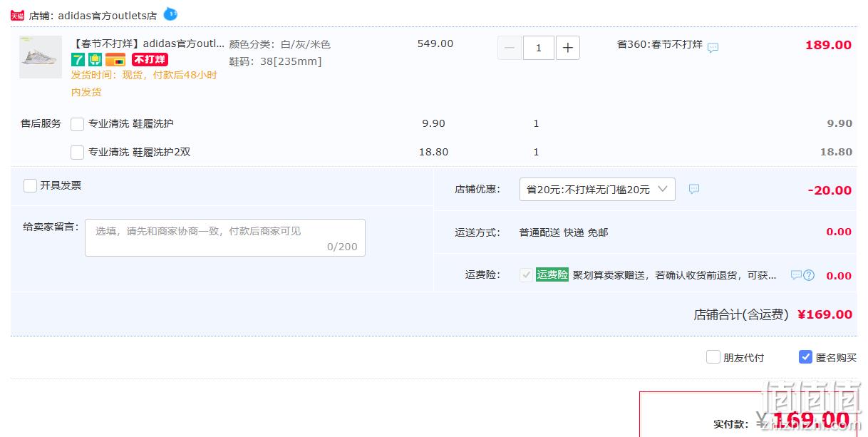Open the product title 【春节不打烊】adidas官方outl...

tap(148, 43)
